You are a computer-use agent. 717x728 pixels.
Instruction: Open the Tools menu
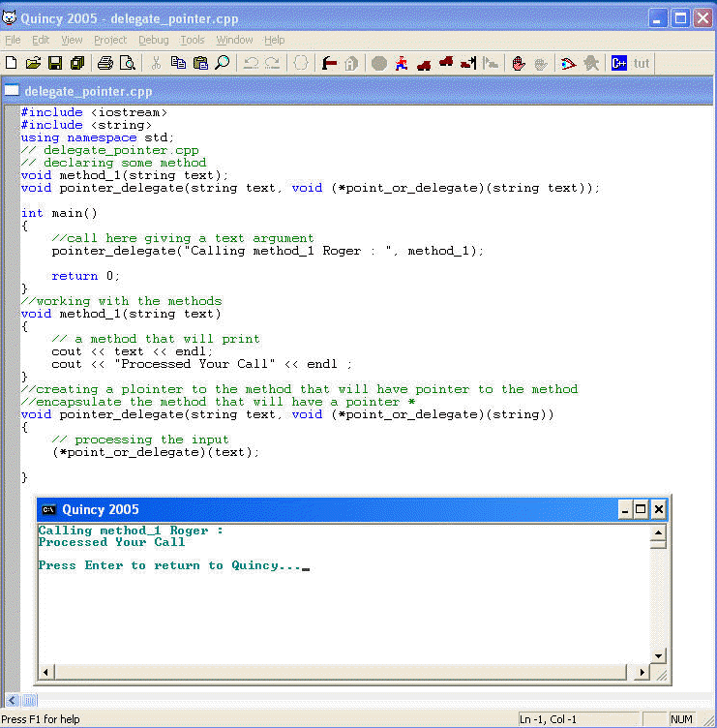click(x=193, y=40)
